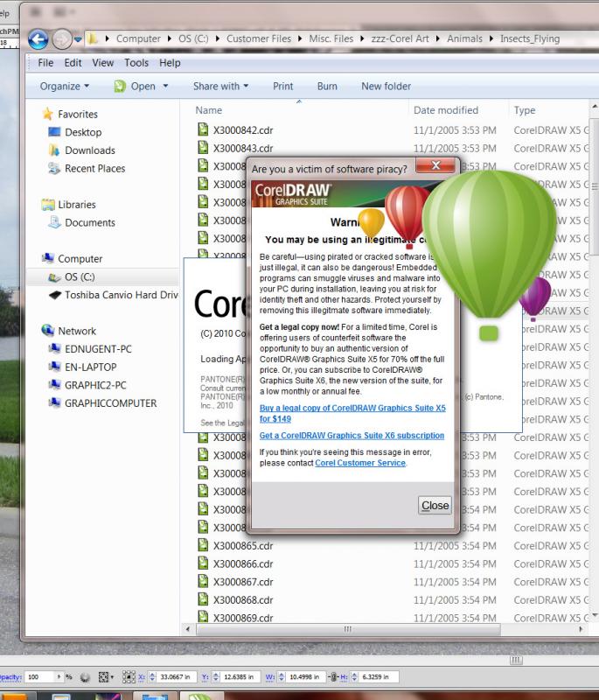The width and height of the screenshot is (599, 700).
Task: Click the X3000842.cdr file icon
Action: pyautogui.click(x=203, y=129)
